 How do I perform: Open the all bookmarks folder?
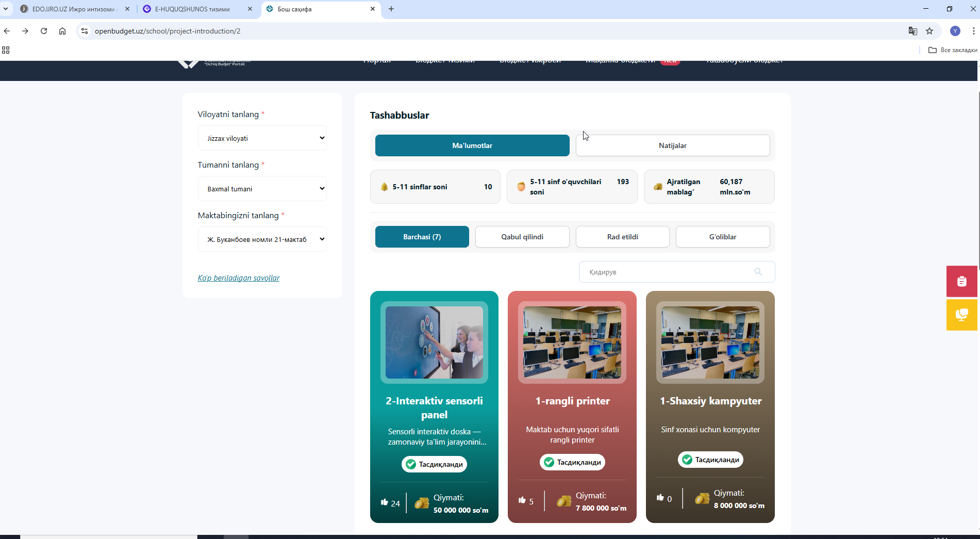click(x=953, y=50)
